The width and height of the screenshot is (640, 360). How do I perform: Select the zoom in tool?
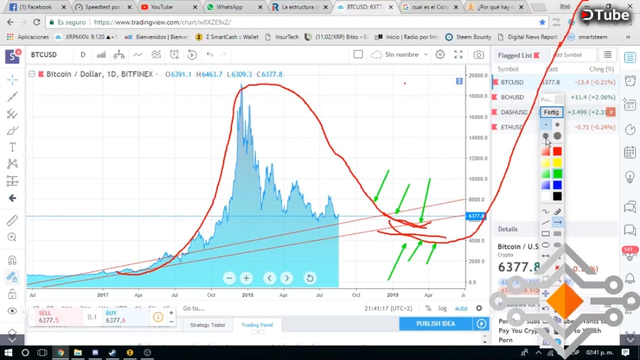(12, 237)
